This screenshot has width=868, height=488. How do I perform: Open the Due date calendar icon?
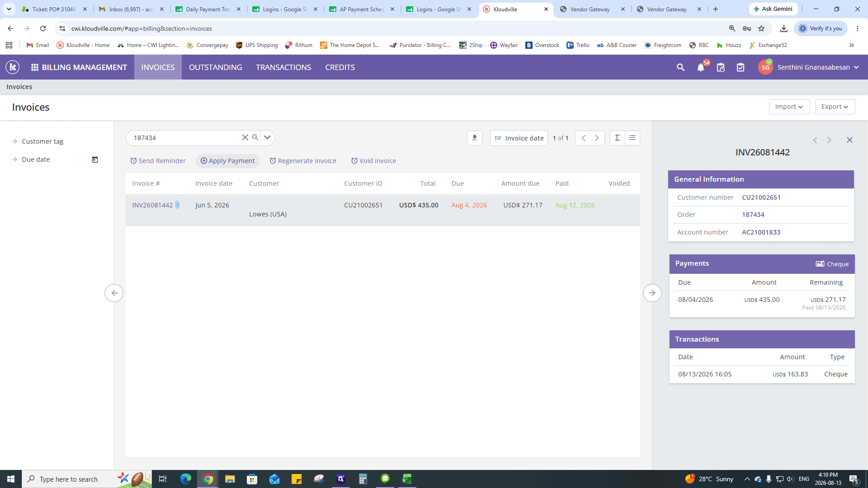95,160
